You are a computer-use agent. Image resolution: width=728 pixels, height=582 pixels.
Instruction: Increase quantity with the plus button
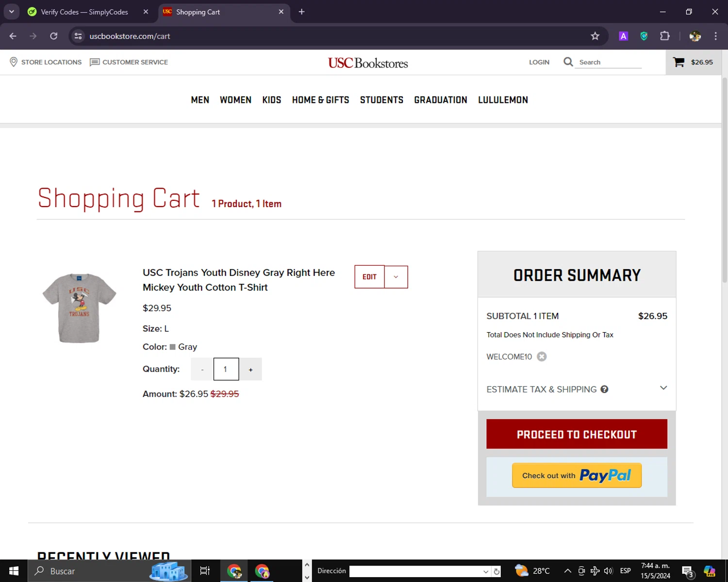coord(250,369)
